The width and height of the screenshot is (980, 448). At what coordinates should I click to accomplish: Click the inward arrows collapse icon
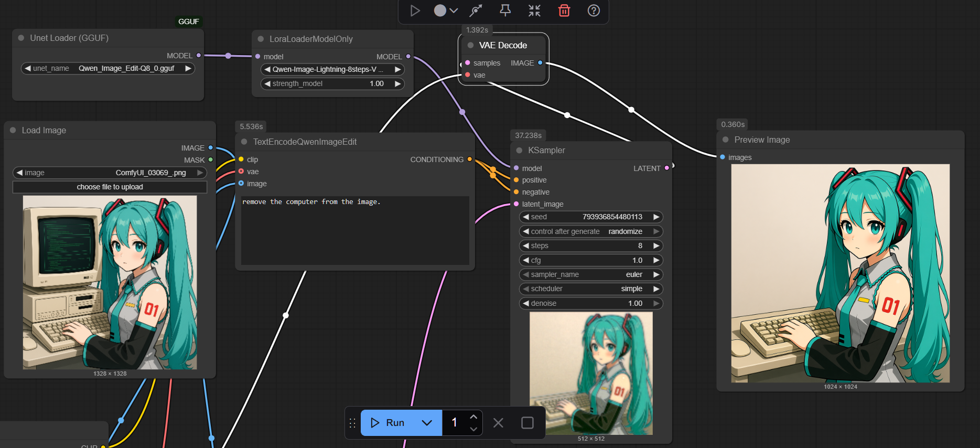(534, 10)
